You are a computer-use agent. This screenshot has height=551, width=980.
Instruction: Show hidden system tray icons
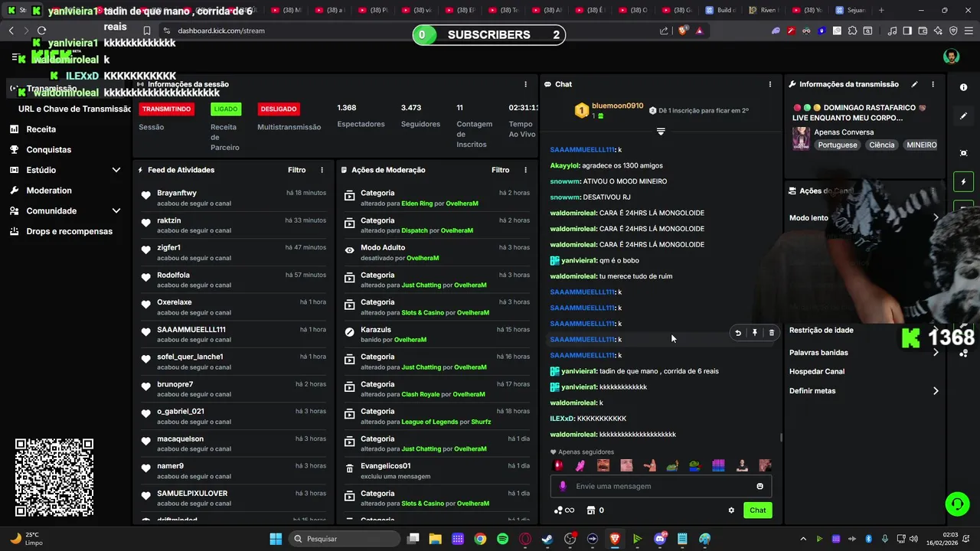[802, 539]
